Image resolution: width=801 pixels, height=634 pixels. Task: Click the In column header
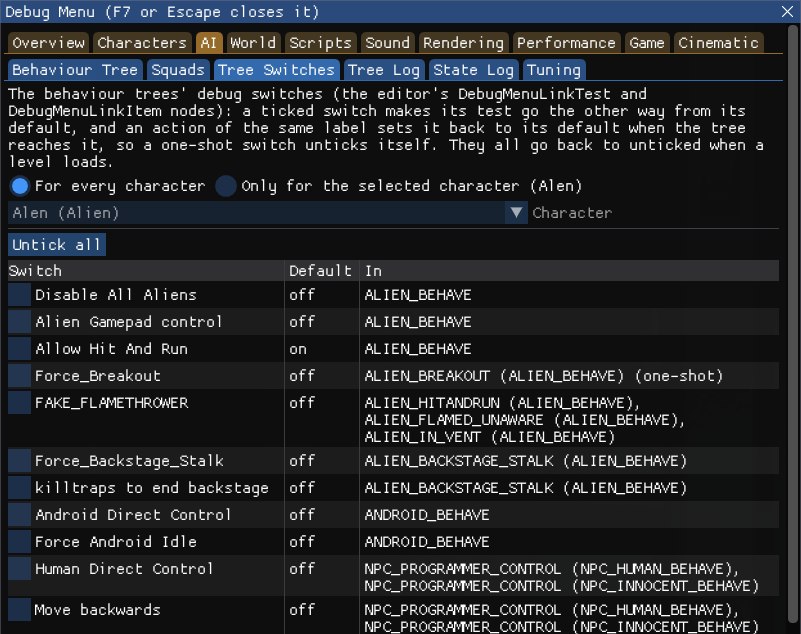(x=569, y=271)
